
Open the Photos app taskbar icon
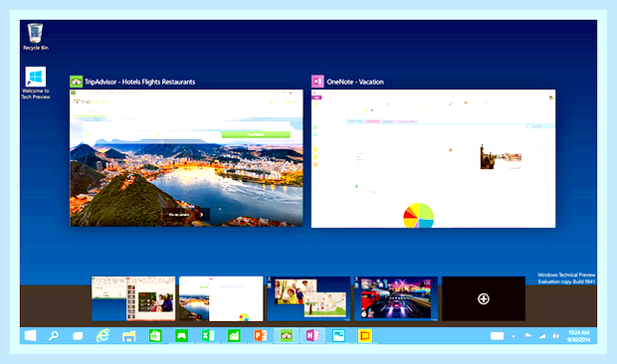coord(338,336)
